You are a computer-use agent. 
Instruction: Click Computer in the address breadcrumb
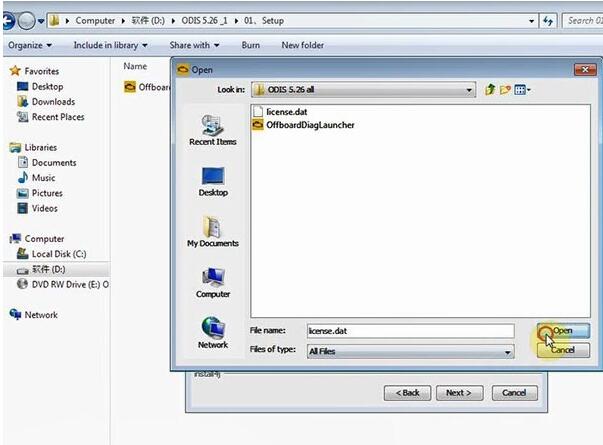click(x=95, y=21)
